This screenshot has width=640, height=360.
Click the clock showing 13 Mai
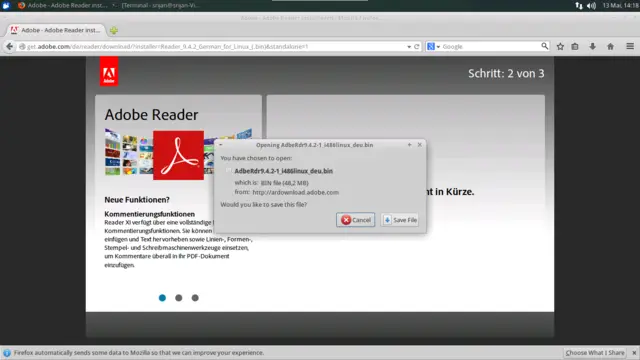tap(620, 6)
